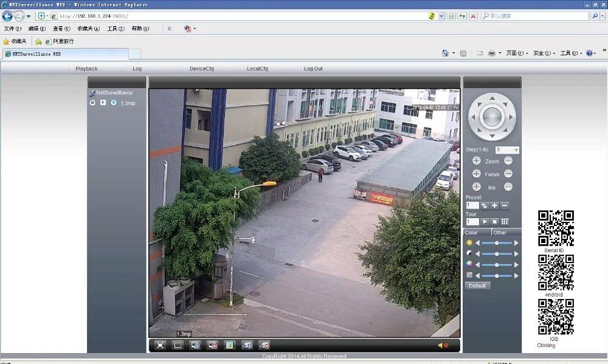Click the Preset number input field
Screen dimensions: 608x364
pyautogui.click(x=473, y=205)
